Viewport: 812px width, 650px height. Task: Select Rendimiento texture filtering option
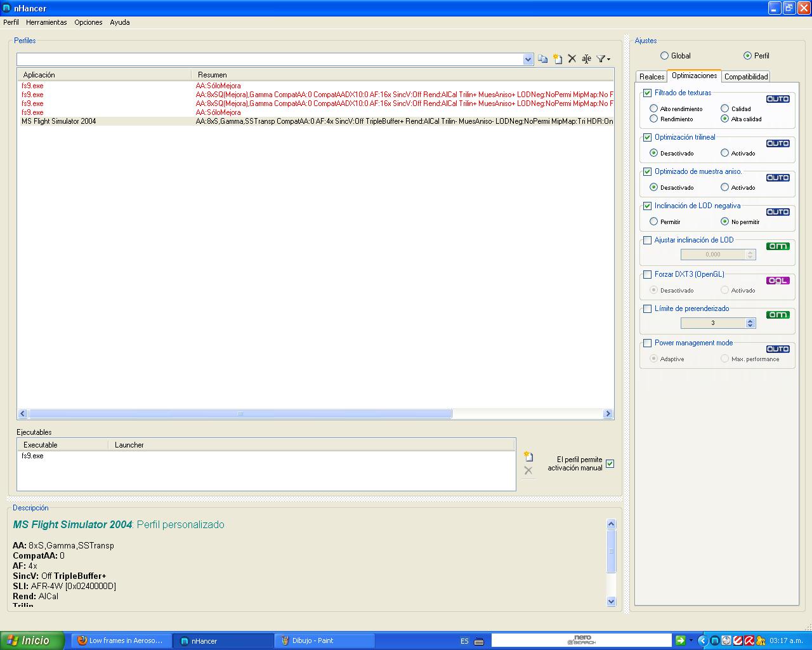pos(654,119)
